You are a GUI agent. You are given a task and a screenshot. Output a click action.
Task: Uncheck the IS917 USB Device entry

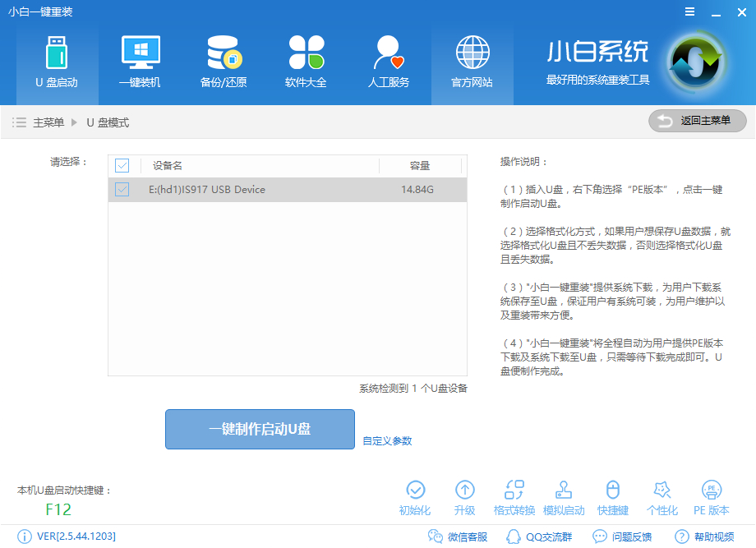point(122,189)
